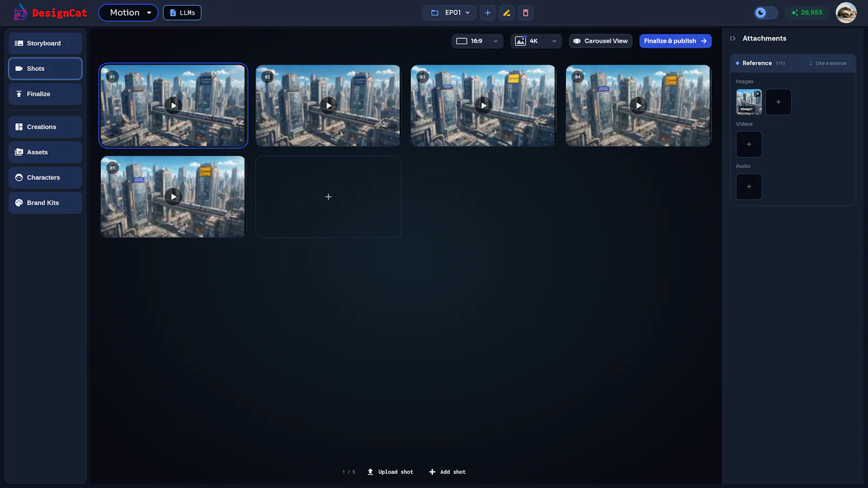Viewport: 868px width, 488px height.
Task: Open the Motion mode dropdown
Action: point(128,12)
